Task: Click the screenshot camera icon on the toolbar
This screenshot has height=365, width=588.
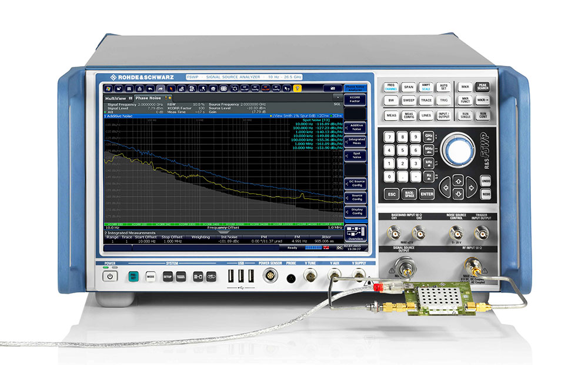Action: point(333,90)
